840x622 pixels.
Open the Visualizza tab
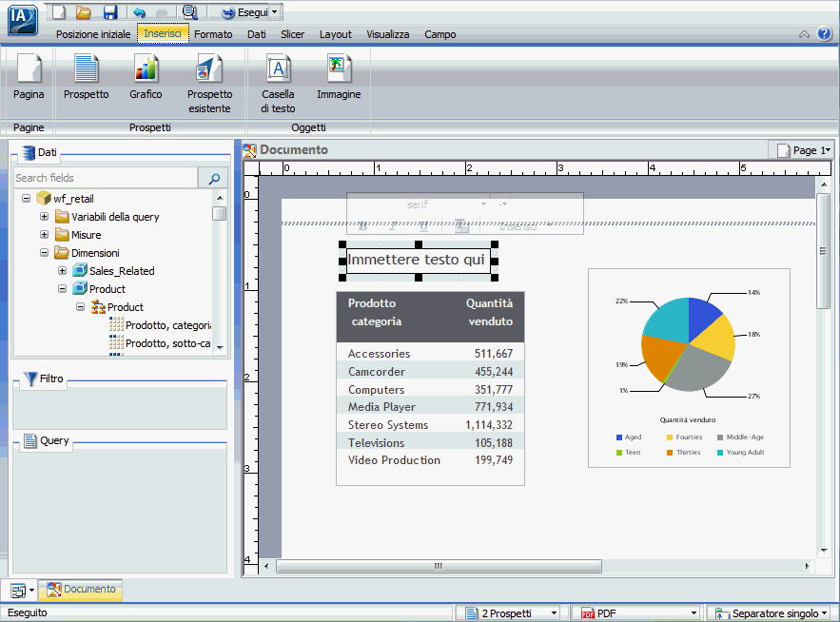pyautogui.click(x=388, y=34)
